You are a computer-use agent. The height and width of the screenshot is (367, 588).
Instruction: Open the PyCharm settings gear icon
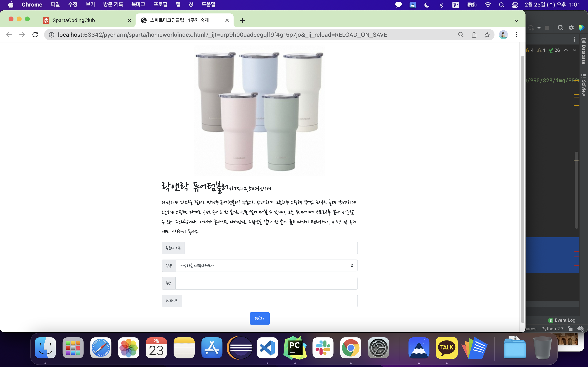[x=571, y=28]
